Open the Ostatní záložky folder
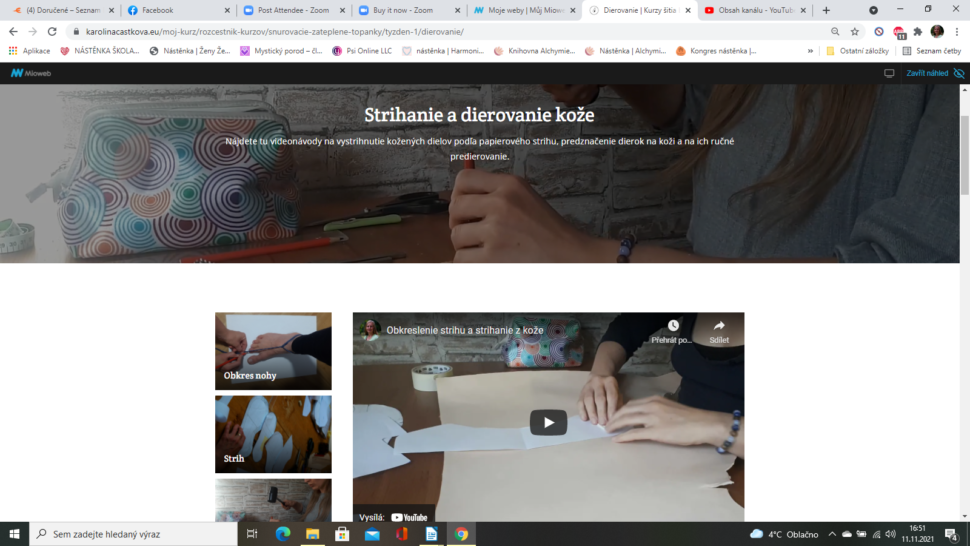 coord(857,51)
